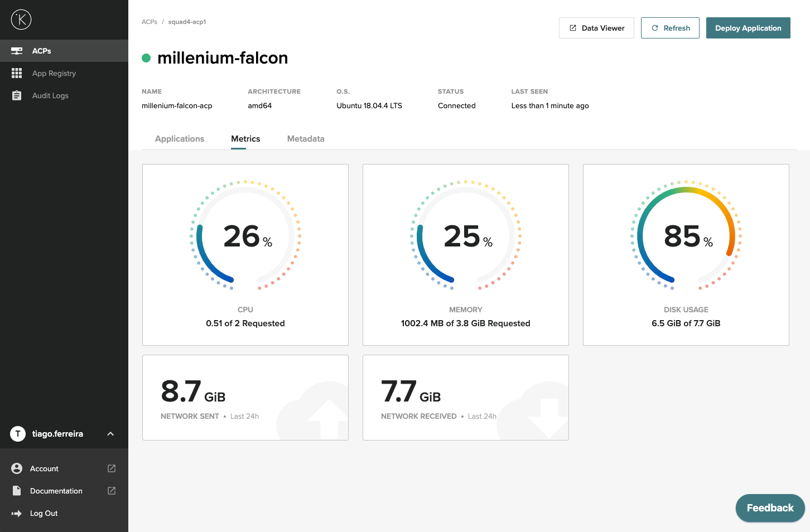Open the ACPs sidebar menu item

(64, 51)
